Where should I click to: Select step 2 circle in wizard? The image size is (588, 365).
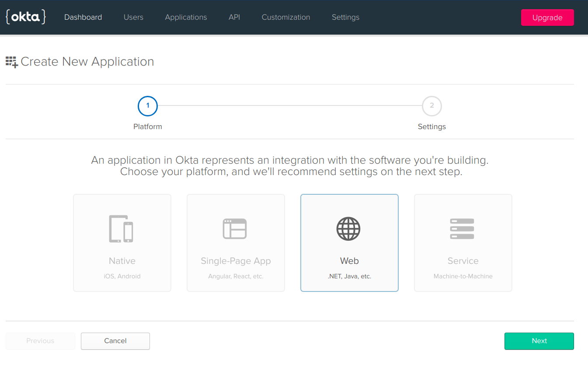click(x=432, y=105)
